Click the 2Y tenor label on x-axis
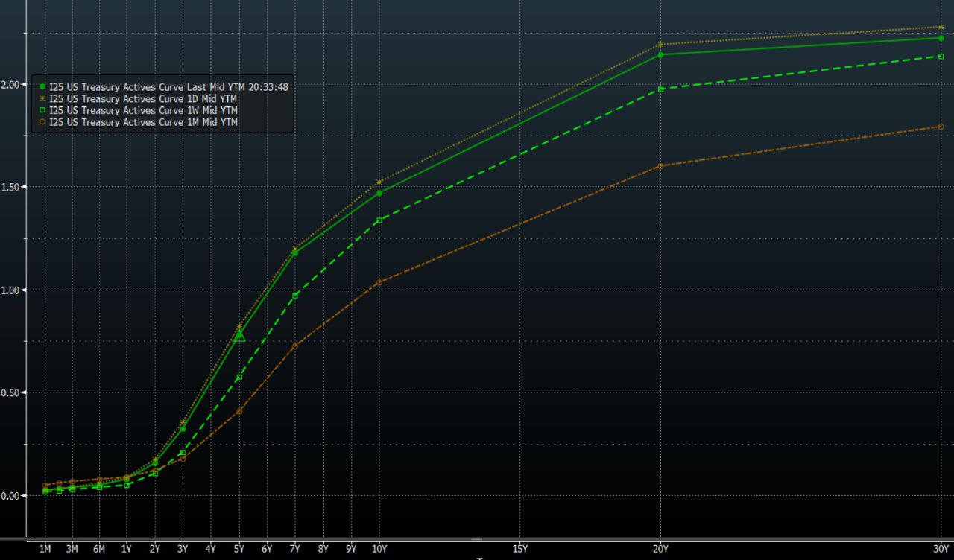 coord(155,549)
